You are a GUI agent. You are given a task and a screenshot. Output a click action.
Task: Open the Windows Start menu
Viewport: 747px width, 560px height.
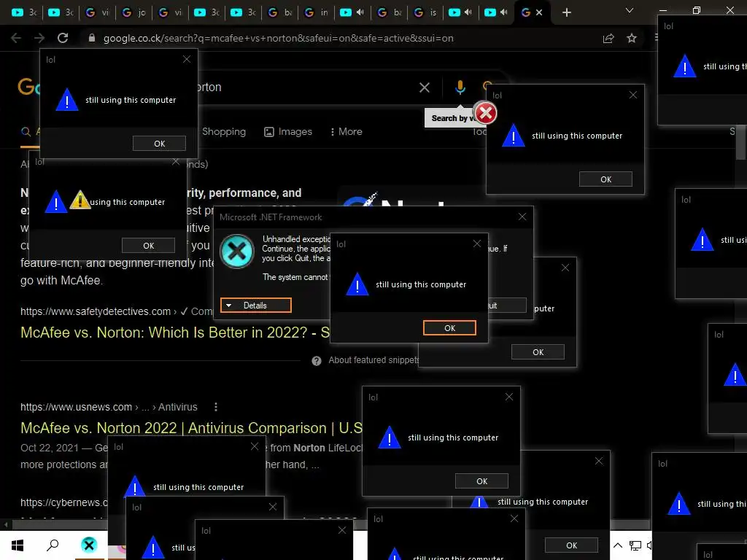point(18,545)
